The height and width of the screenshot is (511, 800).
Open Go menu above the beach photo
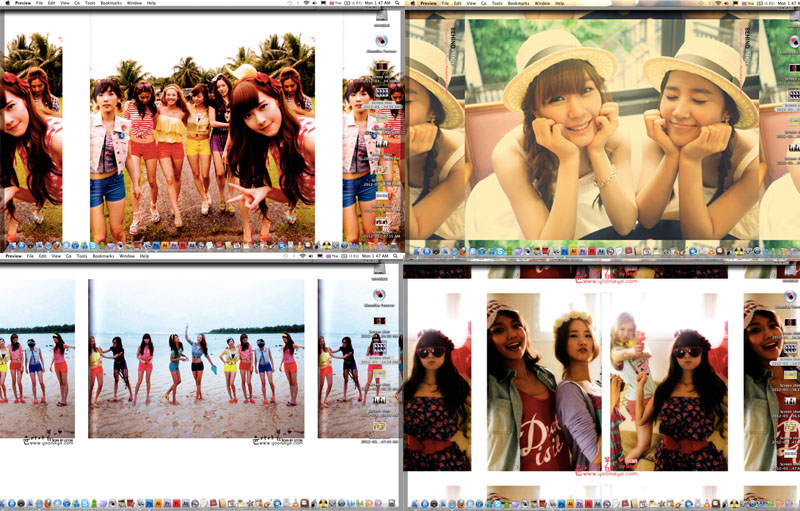coord(68,256)
